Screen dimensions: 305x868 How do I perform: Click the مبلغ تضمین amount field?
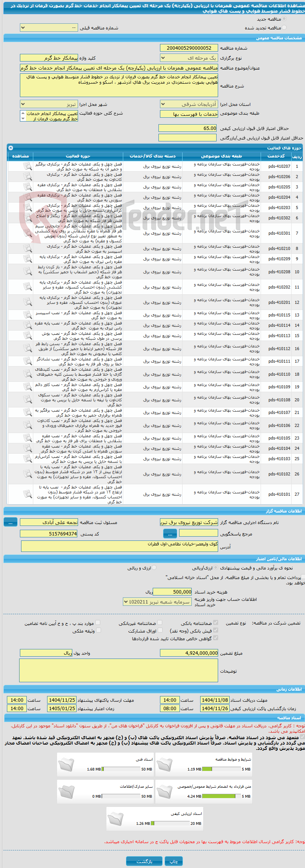click(x=189, y=653)
